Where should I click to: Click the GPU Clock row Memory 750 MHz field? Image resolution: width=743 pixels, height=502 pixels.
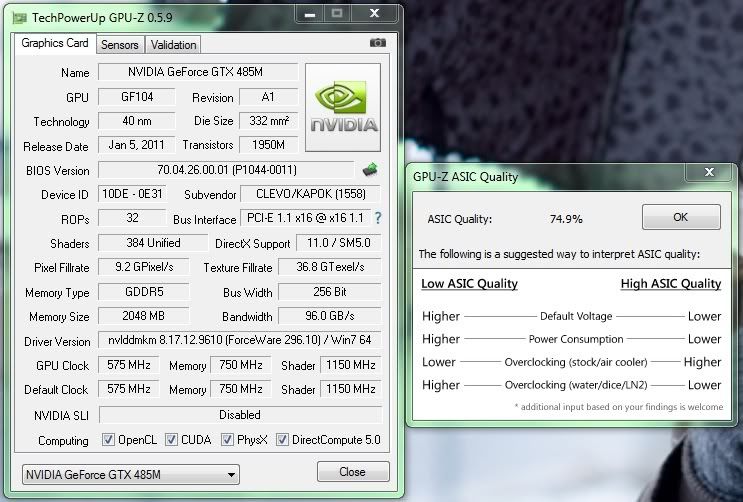pyautogui.click(x=241, y=365)
